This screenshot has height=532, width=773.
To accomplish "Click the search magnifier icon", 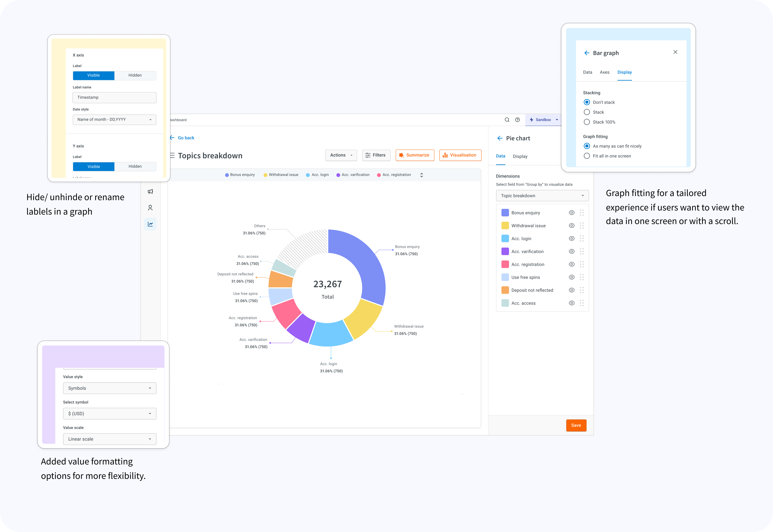I will click(x=507, y=120).
